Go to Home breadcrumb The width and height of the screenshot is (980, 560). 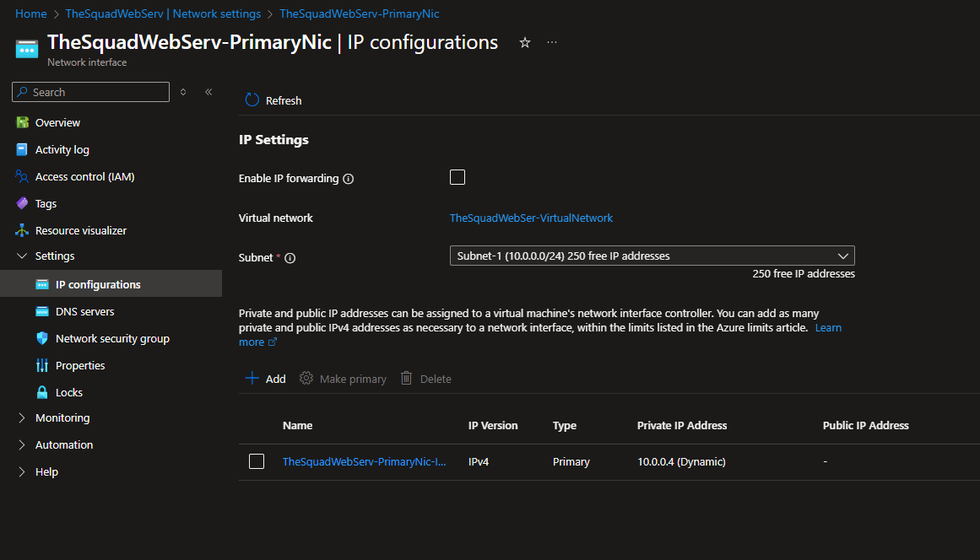[x=30, y=13]
